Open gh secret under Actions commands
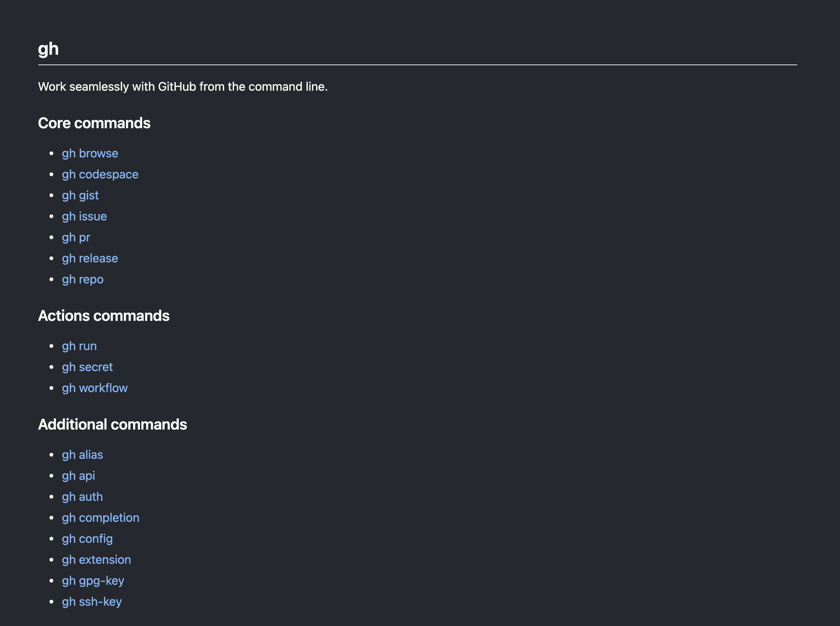 coord(87,367)
